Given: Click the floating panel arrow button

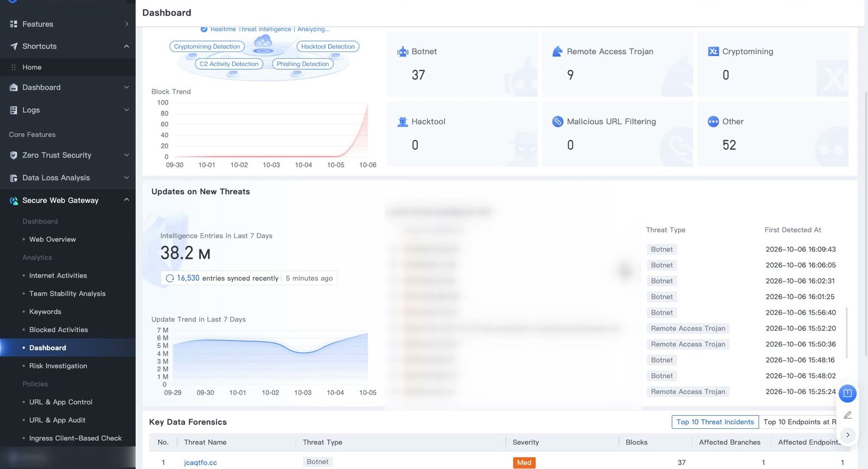Looking at the screenshot, I should (x=847, y=435).
